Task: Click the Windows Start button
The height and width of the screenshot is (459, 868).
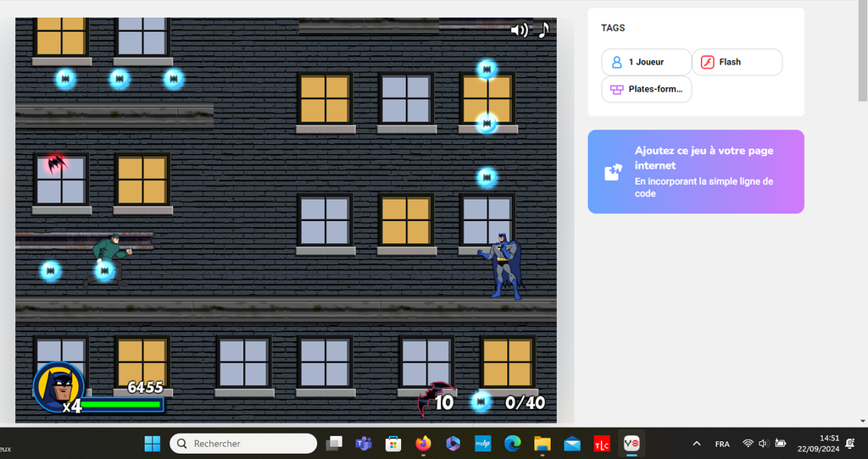Action: tap(153, 444)
